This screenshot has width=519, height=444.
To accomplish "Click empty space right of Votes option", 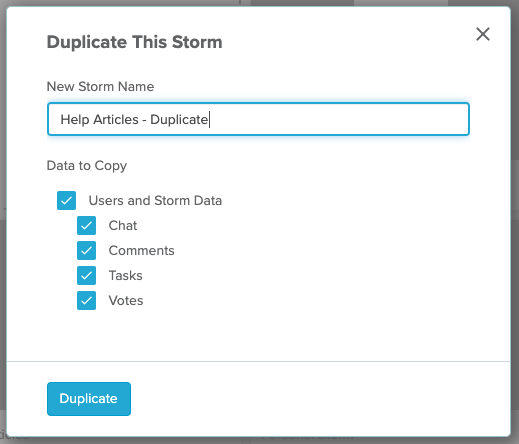I will (300, 301).
